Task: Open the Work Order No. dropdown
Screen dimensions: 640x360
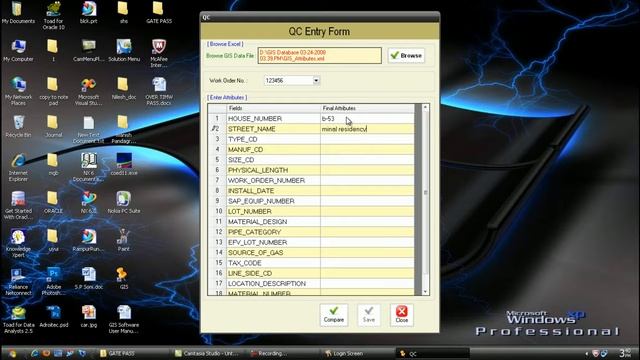Action: 316,81
